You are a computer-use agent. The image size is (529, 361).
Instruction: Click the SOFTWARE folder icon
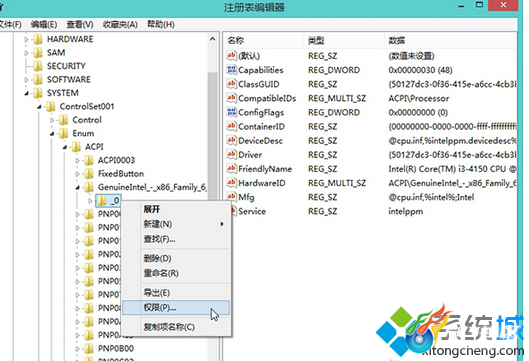pyautogui.click(x=38, y=80)
